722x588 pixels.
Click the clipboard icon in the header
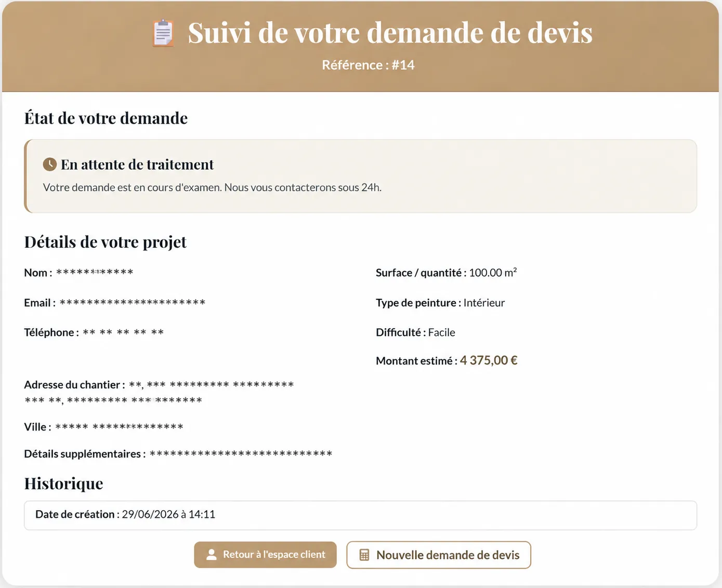click(163, 33)
